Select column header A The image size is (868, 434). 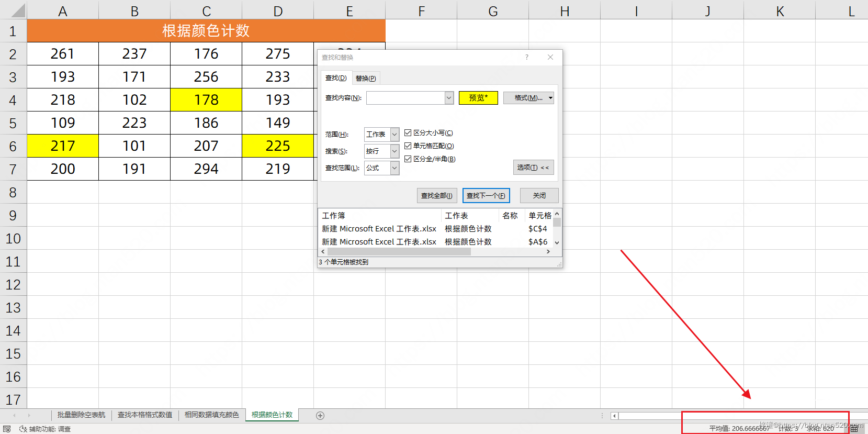click(63, 11)
